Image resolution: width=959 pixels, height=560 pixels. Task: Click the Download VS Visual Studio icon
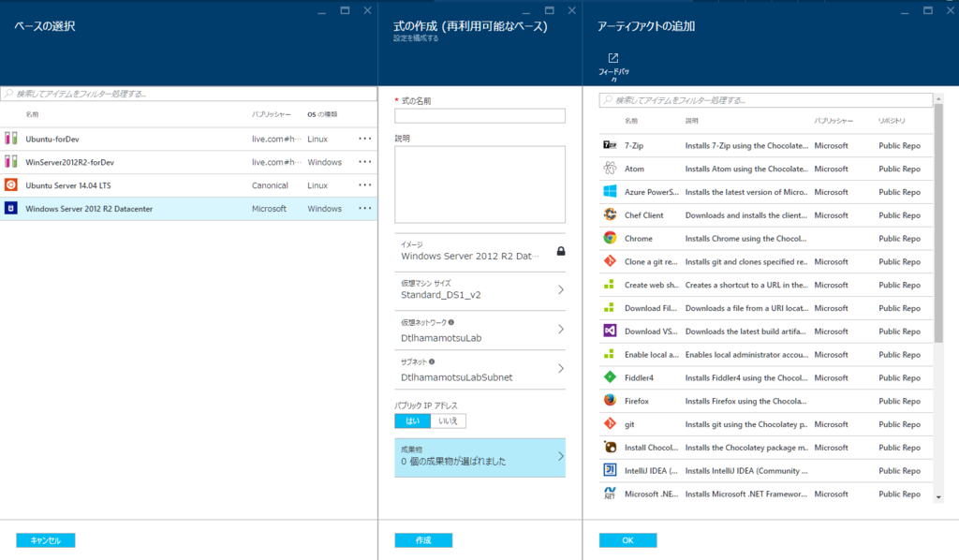pos(610,331)
